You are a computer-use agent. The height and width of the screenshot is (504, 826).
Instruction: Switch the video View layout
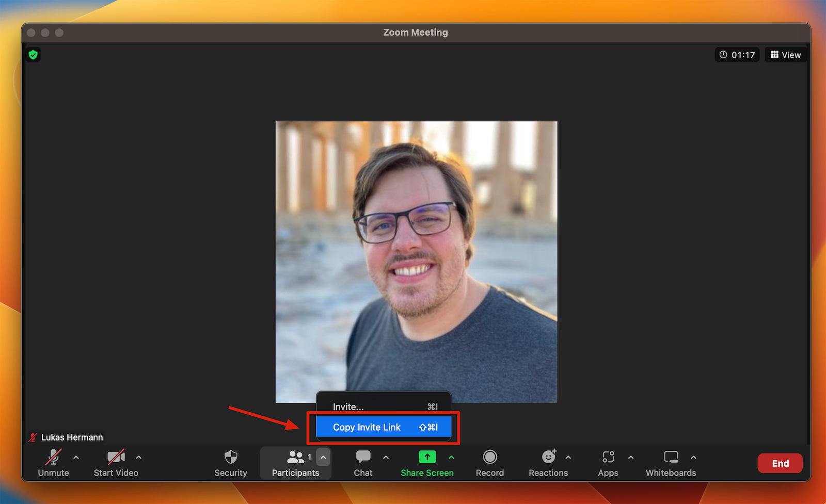(785, 54)
